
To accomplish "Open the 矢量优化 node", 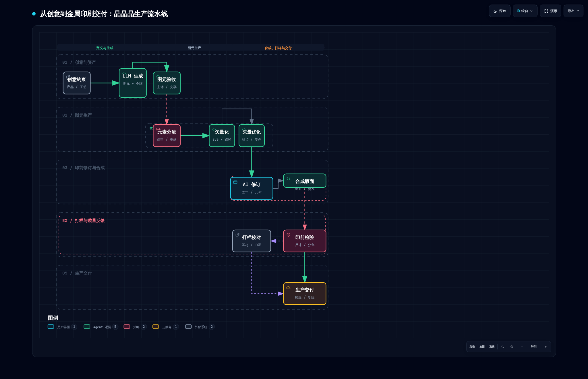I will (x=252, y=136).
